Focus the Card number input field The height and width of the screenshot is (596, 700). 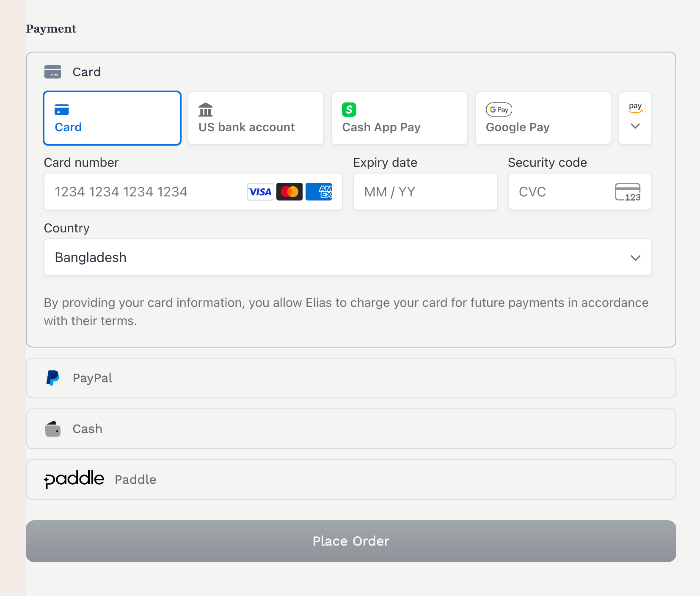(144, 192)
